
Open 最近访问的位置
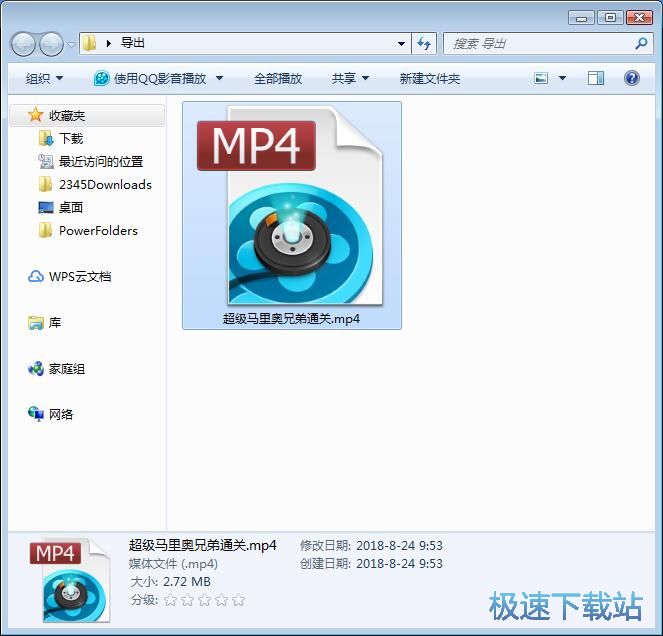pyautogui.click(x=101, y=161)
